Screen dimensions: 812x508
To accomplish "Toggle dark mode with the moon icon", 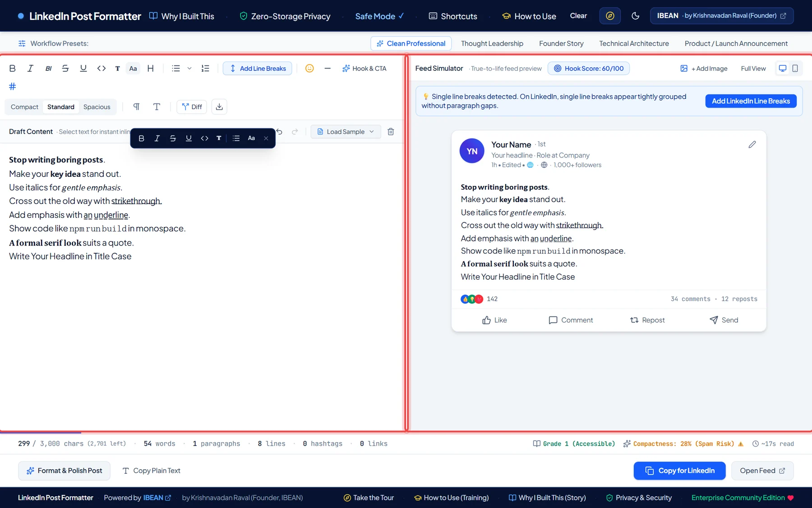I will [x=636, y=16].
